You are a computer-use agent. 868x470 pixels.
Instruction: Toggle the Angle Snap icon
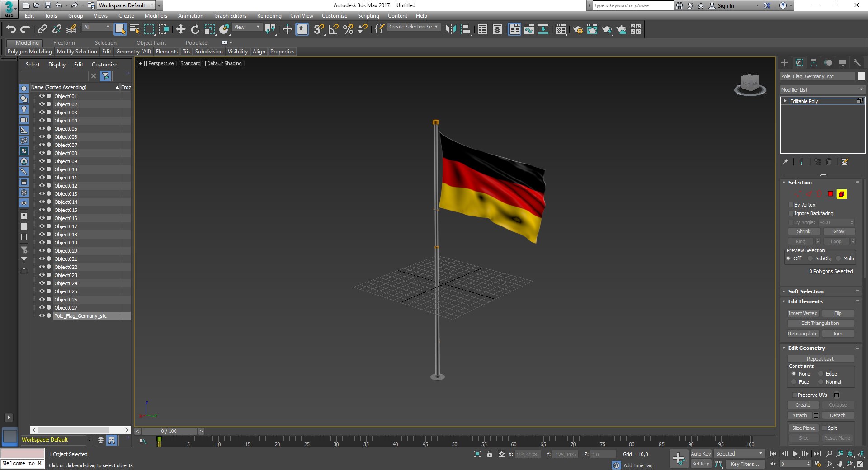[334, 29]
